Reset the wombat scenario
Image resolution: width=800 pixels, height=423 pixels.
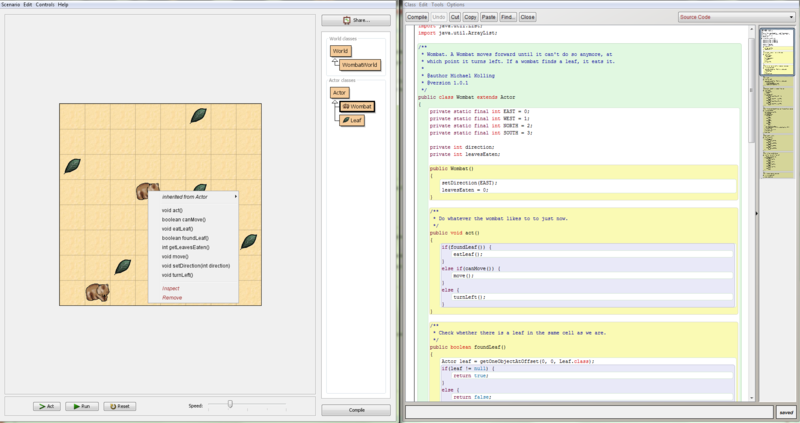pyautogui.click(x=121, y=406)
